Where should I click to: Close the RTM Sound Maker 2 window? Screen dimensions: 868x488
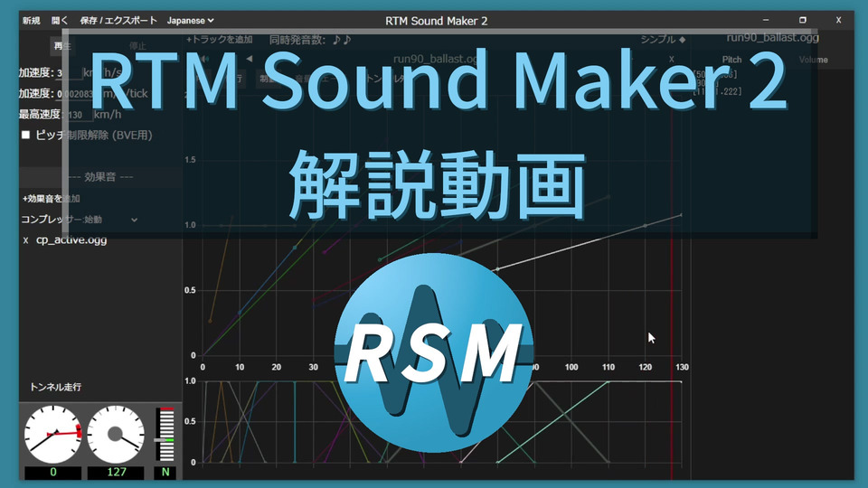(839, 20)
